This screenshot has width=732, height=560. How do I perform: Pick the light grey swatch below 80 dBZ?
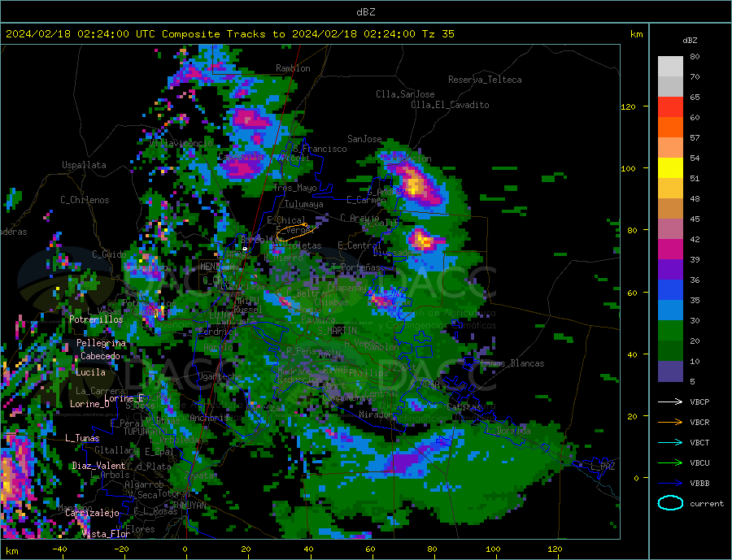(x=670, y=67)
